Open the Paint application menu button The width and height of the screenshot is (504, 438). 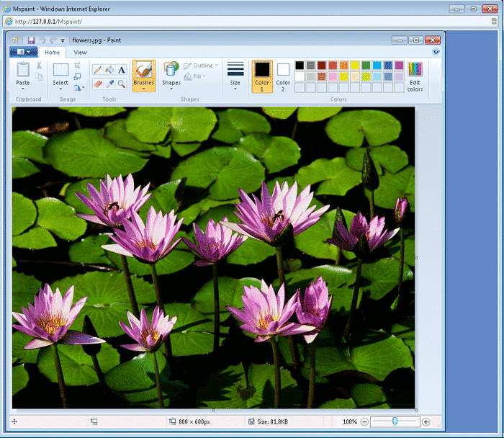(x=24, y=52)
